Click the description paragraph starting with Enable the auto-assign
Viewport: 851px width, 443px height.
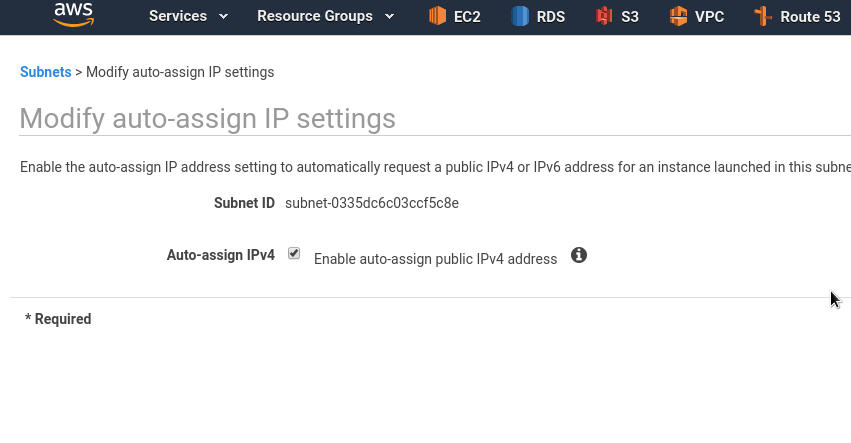coord(435,167)
